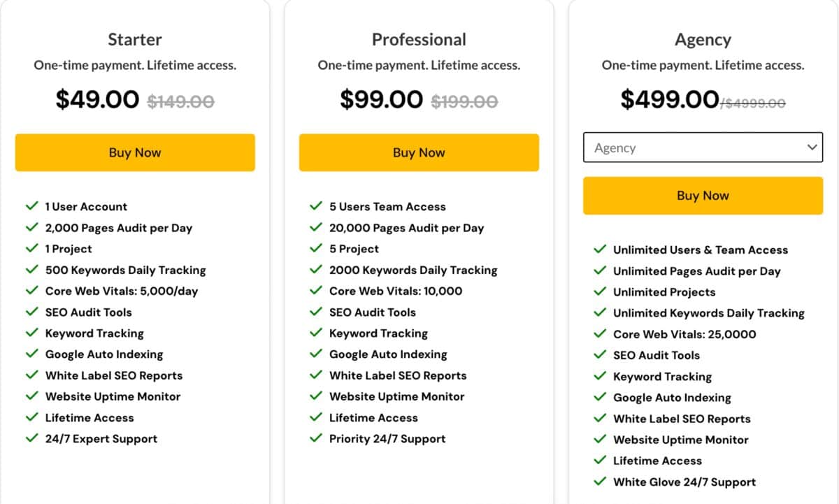Click checkmark beside Priority 24/7 Support
The width and height of the screenshot is (839, 504).
click(x=315, y=438)
